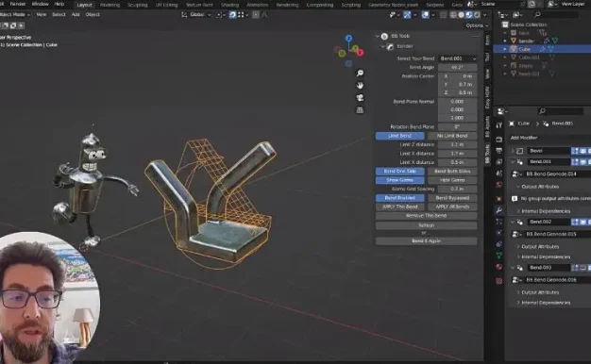Click the pan hand icon in viewport
The height and width of the screenshot is (364, 591).
[x=360, y=86]
